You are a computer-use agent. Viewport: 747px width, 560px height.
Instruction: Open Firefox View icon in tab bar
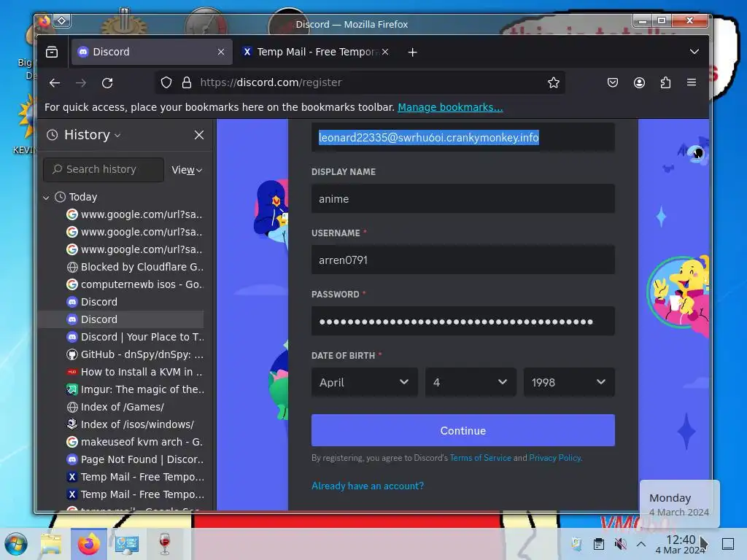[x=52, y=52]
